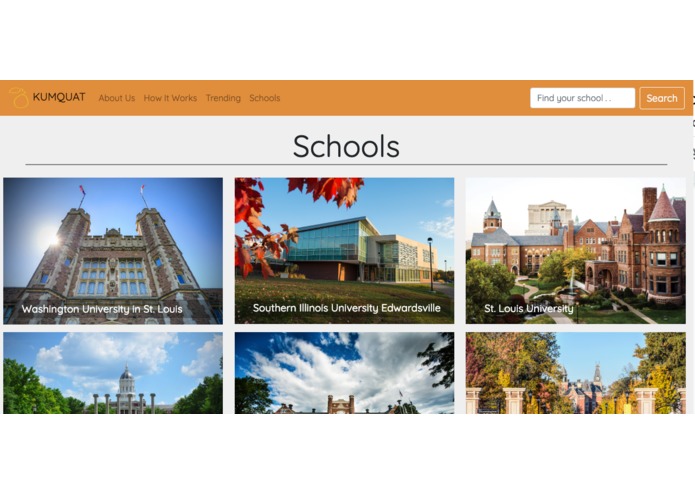Open the About Us page
This screenshot has width=695, height=494.
click(117, 98)
